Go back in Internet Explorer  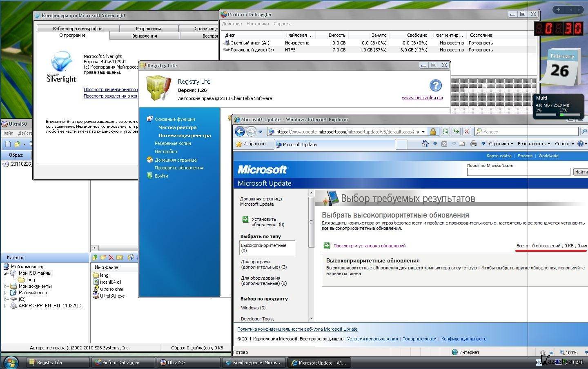(x=240, y=131)
